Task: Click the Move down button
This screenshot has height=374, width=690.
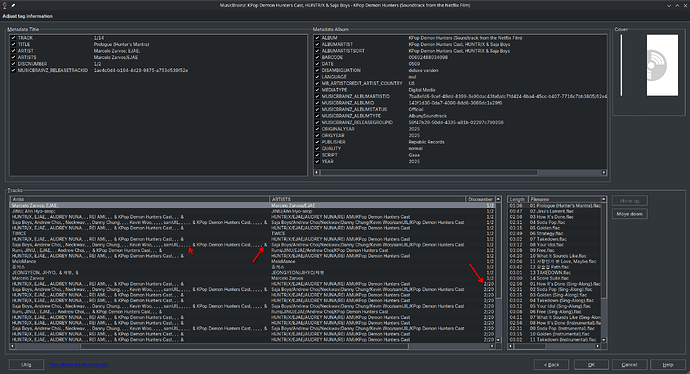Action: click(629, 214)
